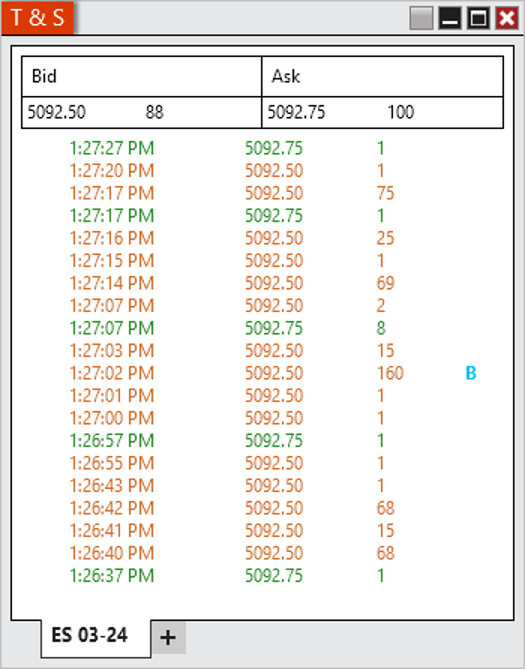This screenshot has width=526, height=670.
Task: Add a new tab with plus button
Action: [168, 637]
